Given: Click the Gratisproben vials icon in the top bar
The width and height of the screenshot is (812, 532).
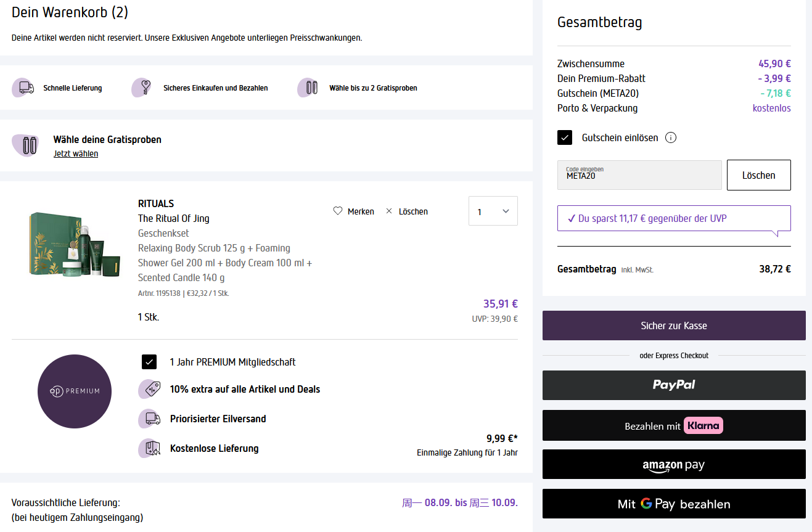Looking at the screenshot, I should [x=310, y=88].
